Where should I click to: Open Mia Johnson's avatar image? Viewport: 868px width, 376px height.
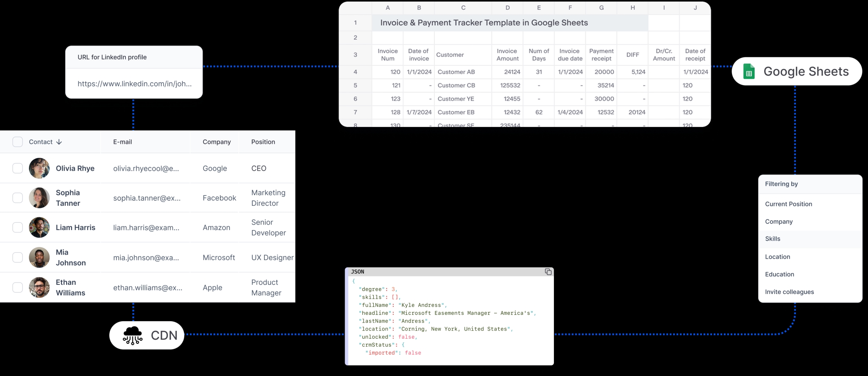pyautogui.click(x=39, y=258)
